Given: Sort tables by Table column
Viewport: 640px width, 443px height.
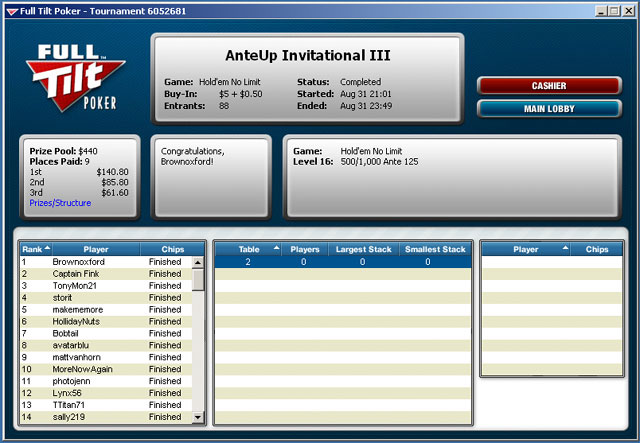Looking at the screenshot, I should [249, 249].
